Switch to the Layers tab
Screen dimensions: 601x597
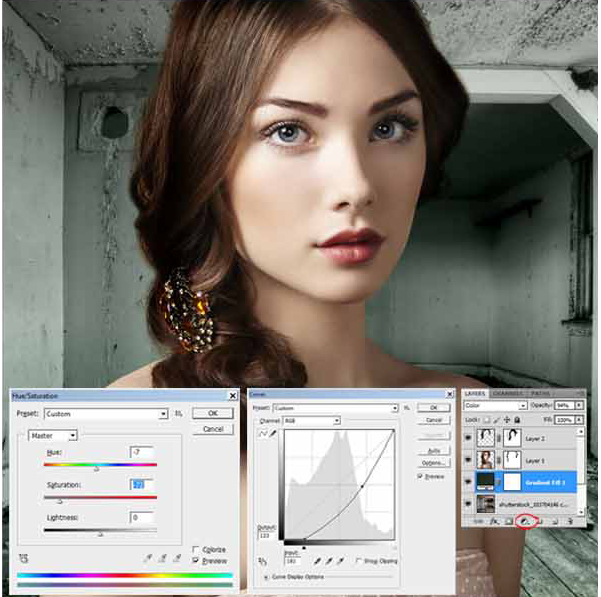(x=475, y=394)
